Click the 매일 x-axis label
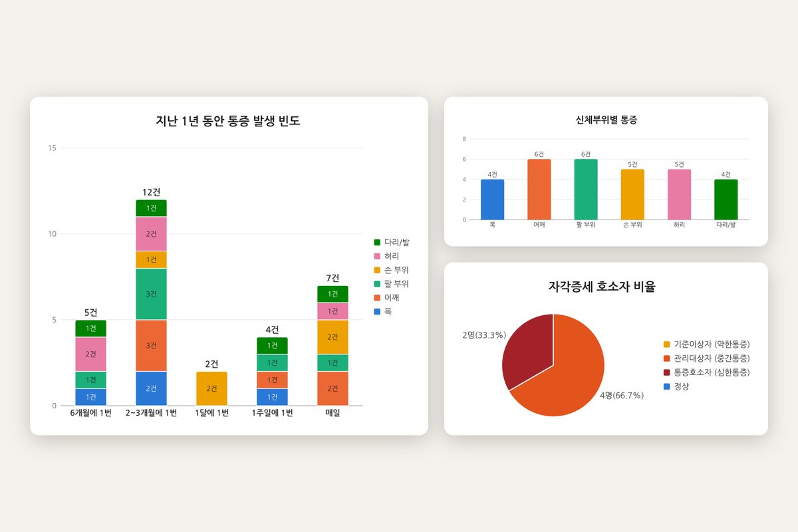798x532 pixels. click(332, 413)
